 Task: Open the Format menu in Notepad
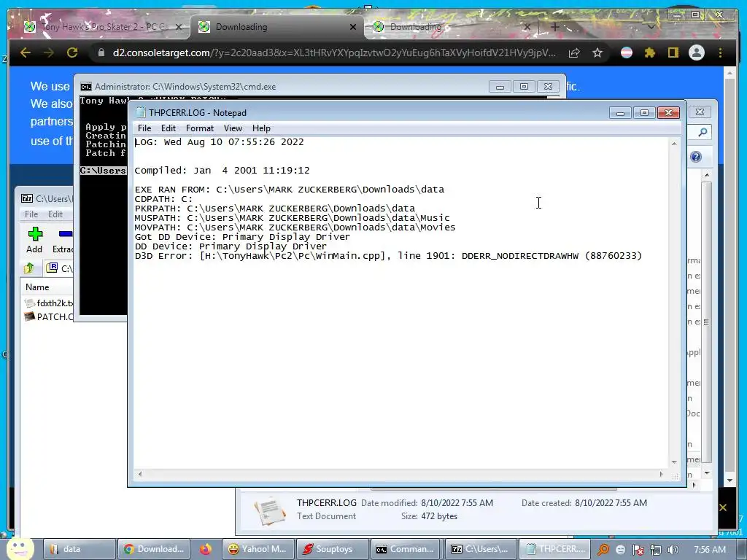(x=200, y=128)
